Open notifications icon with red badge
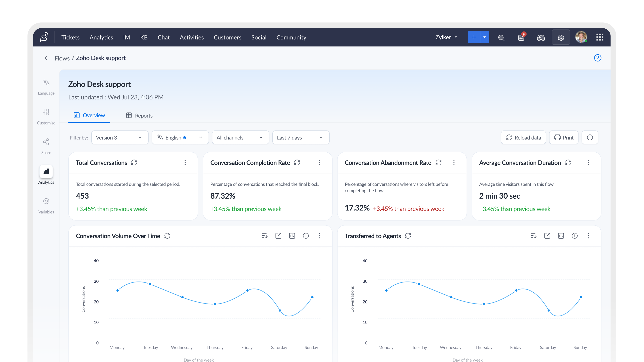Image resolution: width=644 pixels, height=362 pixels. pyautogui.click(x=521, y=37)
